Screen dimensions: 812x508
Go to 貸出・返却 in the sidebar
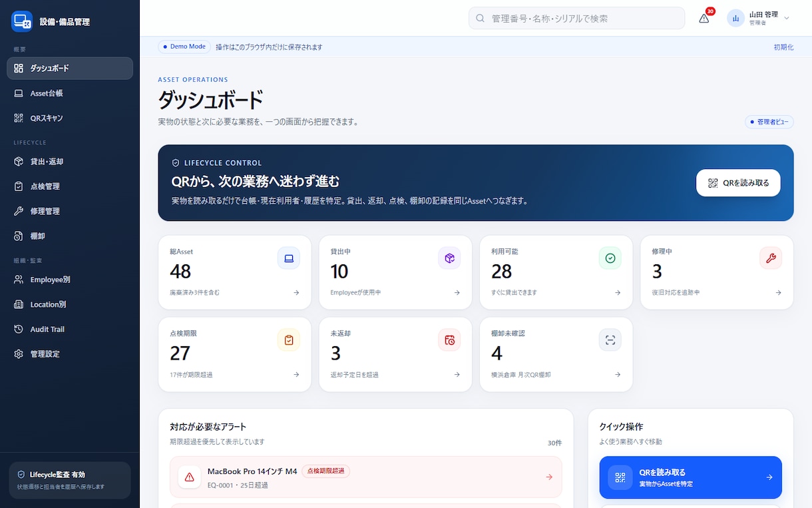click(x=70, y=161)
